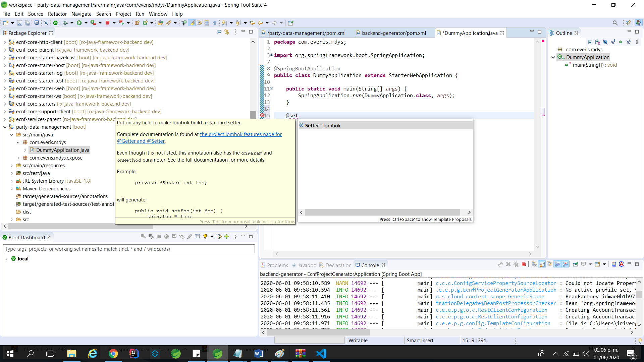Open the Refactor menu
Screen dimensions: 644x362
(x=57, y=14)
